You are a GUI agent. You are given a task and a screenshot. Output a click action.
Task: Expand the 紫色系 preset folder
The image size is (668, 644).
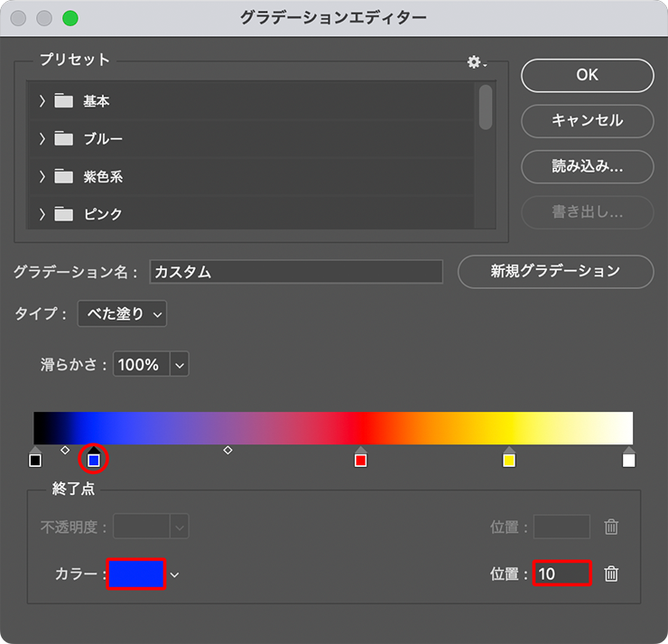point(42,177)
